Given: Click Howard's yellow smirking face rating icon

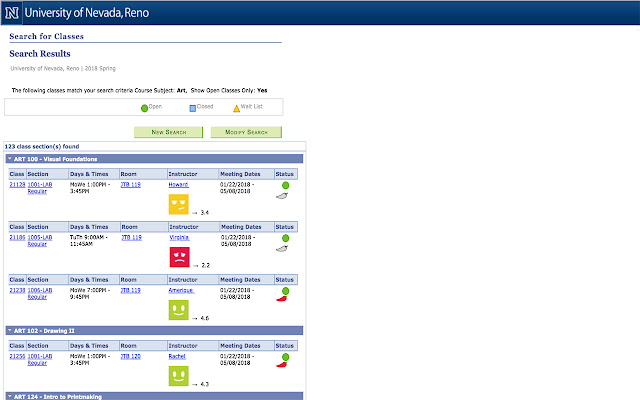Looking at the screenshot, I should click(179, 204).
